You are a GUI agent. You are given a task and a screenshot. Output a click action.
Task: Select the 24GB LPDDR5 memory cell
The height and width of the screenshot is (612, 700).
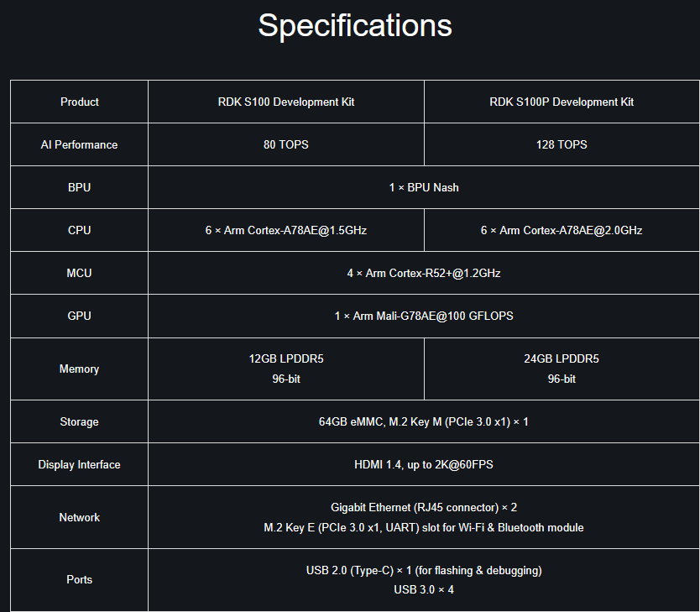click(562, 359)
